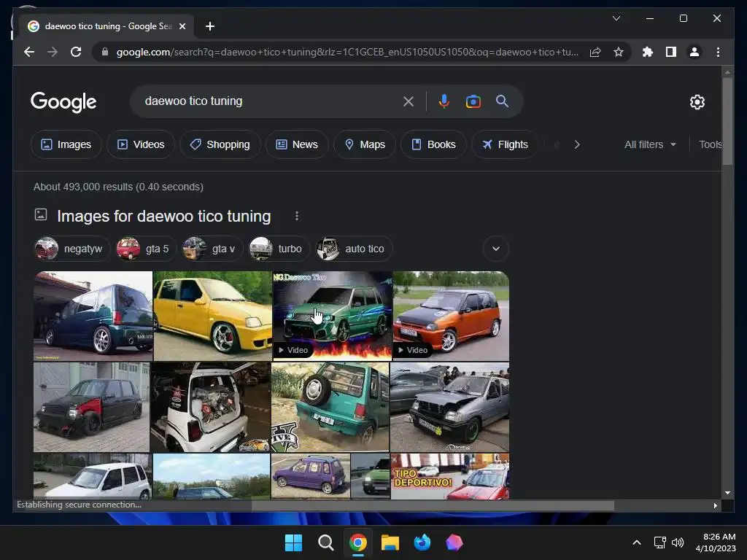This screenshot has width=747, height=560.
Task: Reload the current page
Action: [76, 52]
